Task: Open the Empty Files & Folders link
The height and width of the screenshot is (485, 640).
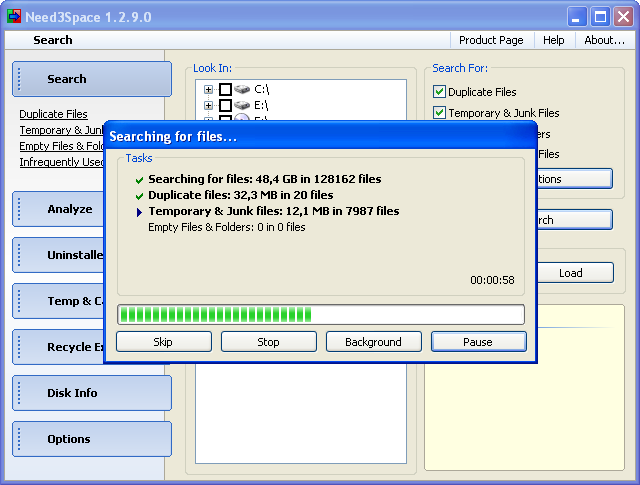Action: point(61,146)
